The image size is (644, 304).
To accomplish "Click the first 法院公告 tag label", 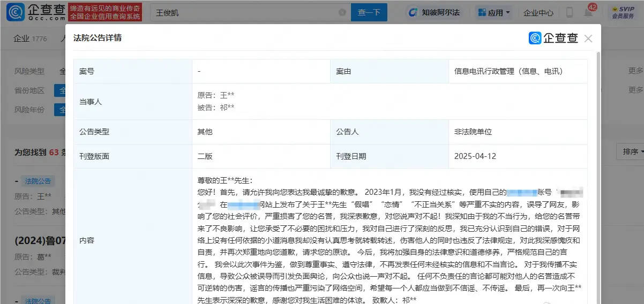I will [38, 181].
